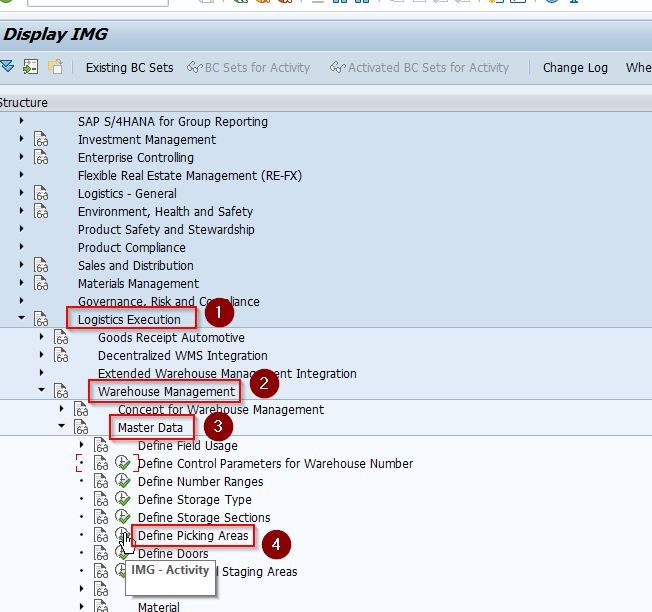Image resolution: width=652 pixels, height=612 pixels.
Task: Select the Warehouse Management tree entry
Action: click(x=166, y=391)
